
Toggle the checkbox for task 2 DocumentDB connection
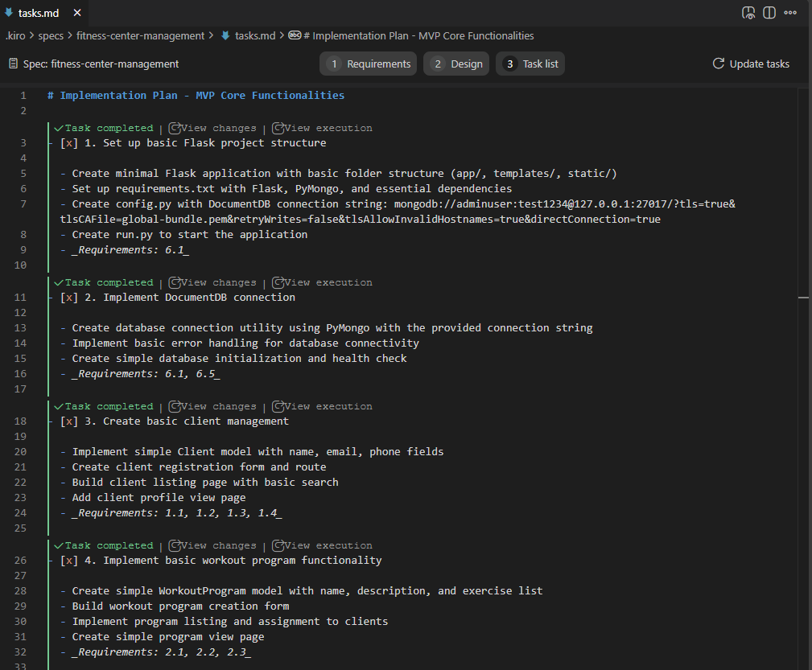coord(69,298)
